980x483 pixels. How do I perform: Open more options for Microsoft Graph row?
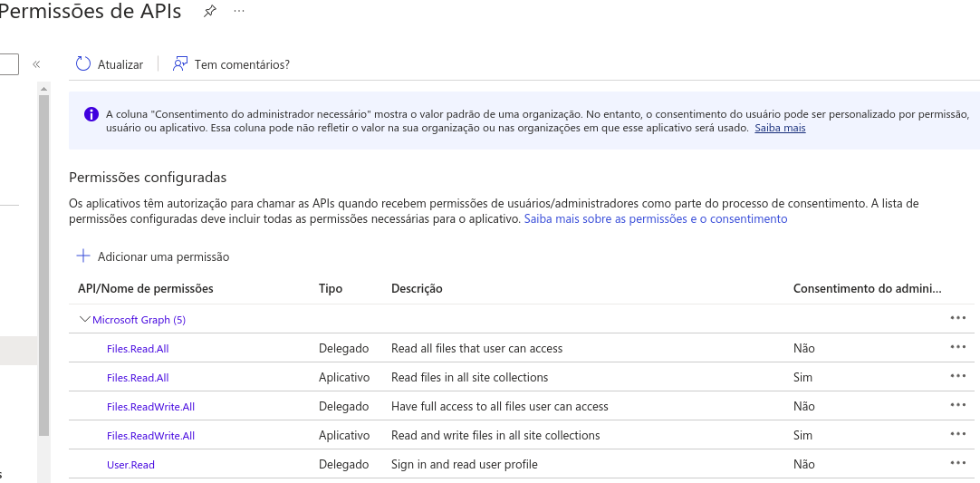click(957, 318)
